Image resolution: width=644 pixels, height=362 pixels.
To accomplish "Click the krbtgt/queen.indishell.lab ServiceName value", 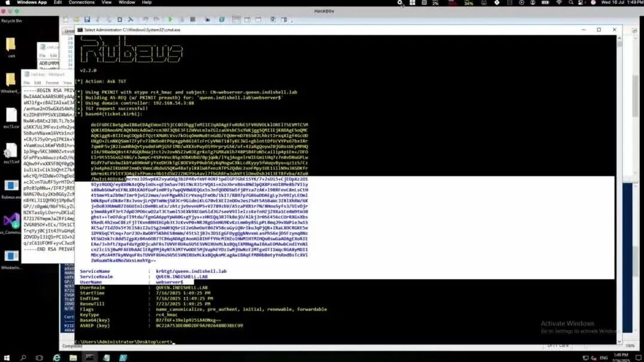I will (191, 271).
